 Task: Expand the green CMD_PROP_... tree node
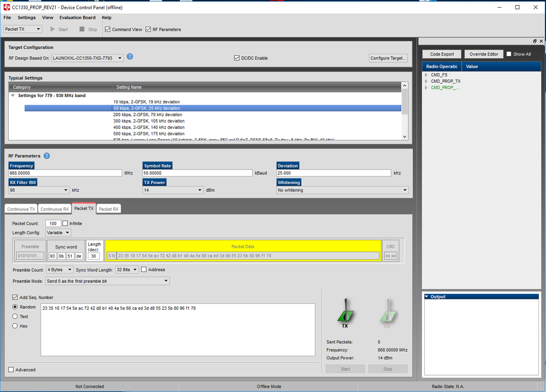coord(426,87)
